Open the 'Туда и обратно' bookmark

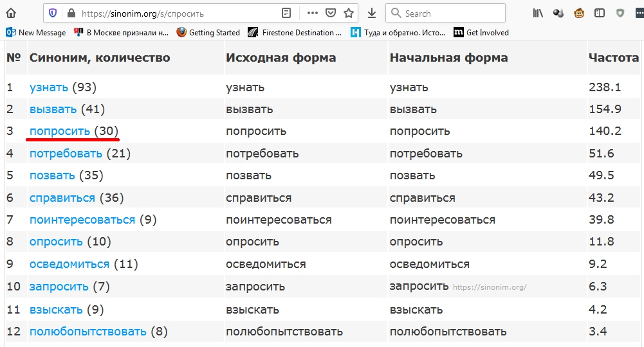398,32
